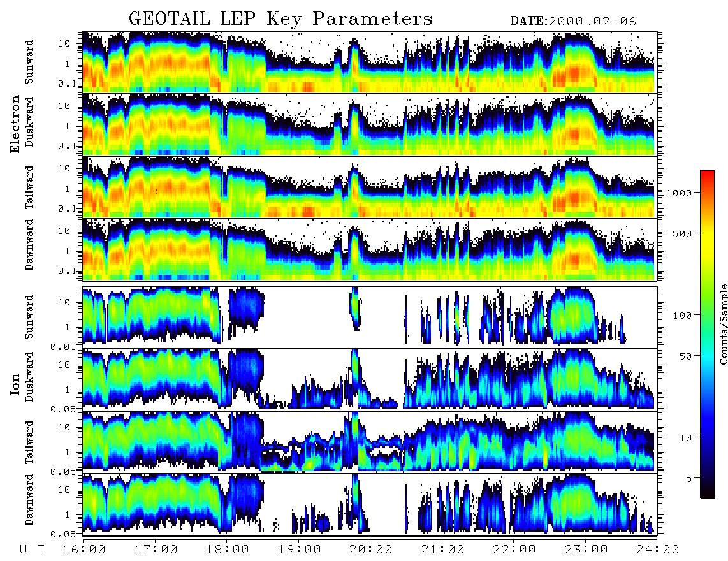
Task: Click the 16:00 time tick label
Action: pos(83,550)
